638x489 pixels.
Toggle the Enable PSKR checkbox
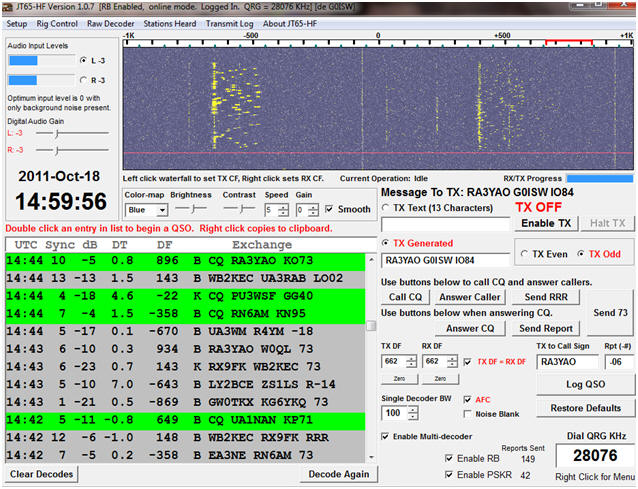449,475
